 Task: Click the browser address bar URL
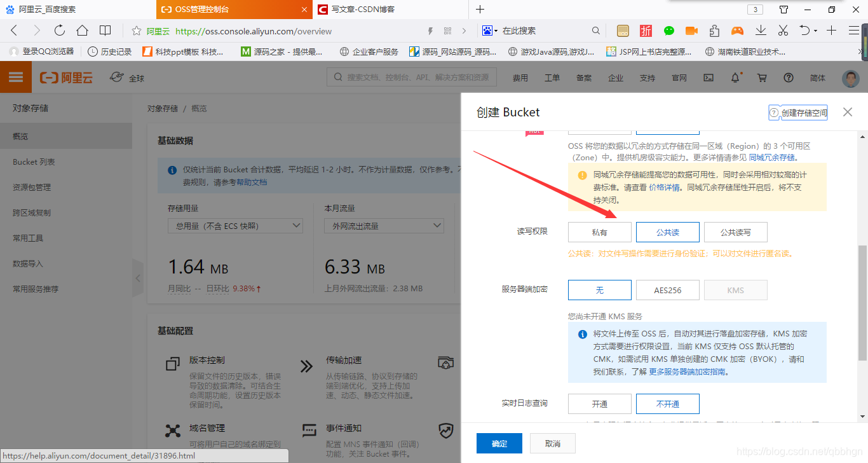pos(253,31)
